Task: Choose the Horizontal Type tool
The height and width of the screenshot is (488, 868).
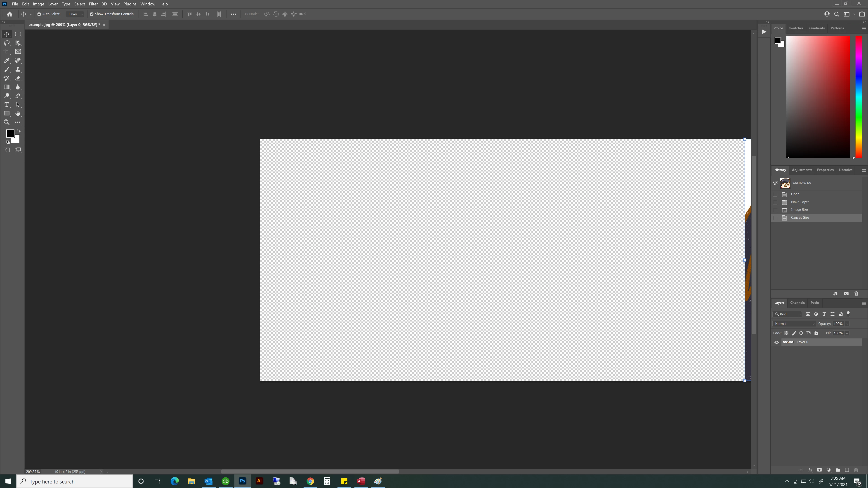Action: click(7, 105)
